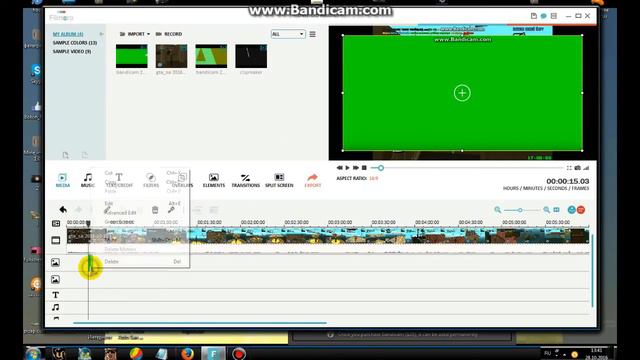Click the Export arrow button

313,180
